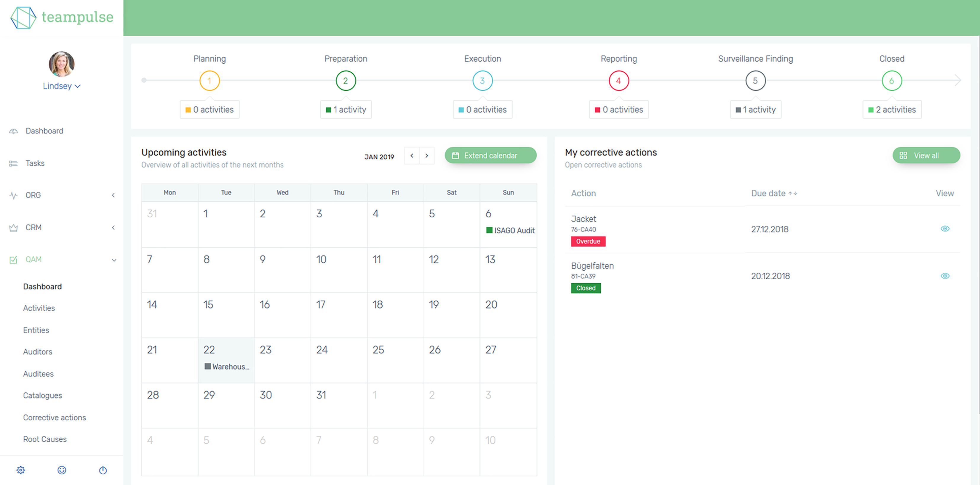Image resolution: width=980 pixels, height=485 pixels.
Task: Click Lindsey's profile avatar photo
Action: (62, 64)
